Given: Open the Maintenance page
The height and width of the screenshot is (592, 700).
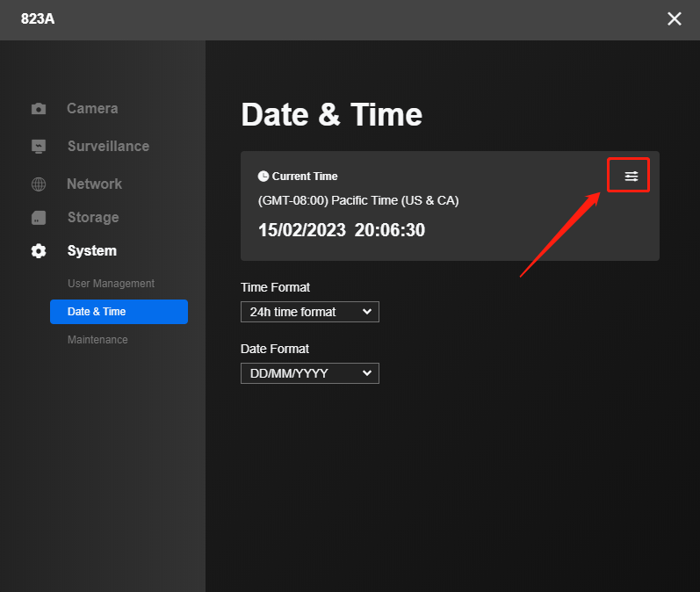Looking at the screenshot, I should click(x=97, y=340).
